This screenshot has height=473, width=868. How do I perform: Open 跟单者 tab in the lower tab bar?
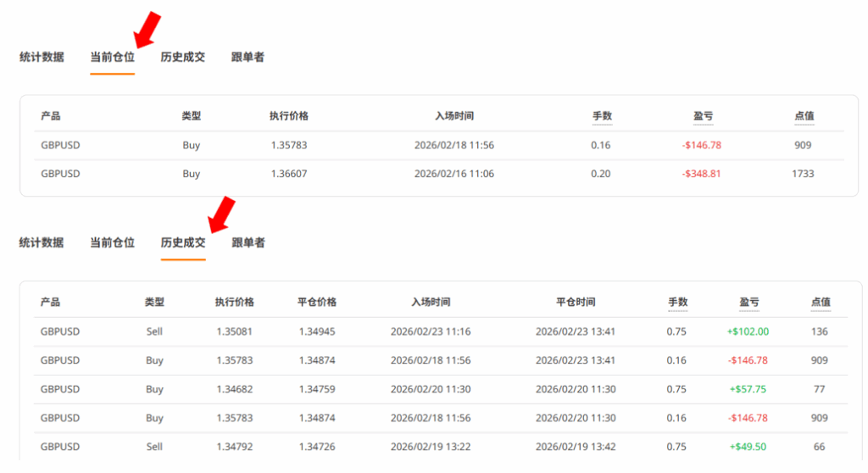248,242
